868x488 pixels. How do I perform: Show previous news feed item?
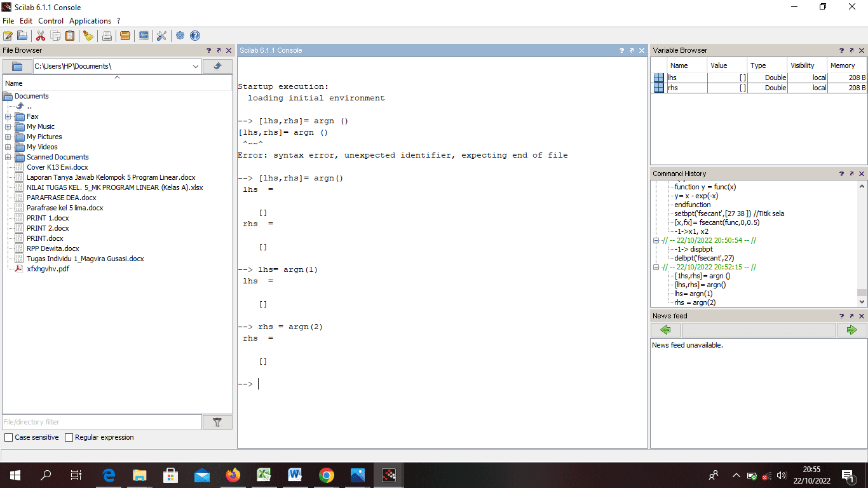click(x=666, y=330)
